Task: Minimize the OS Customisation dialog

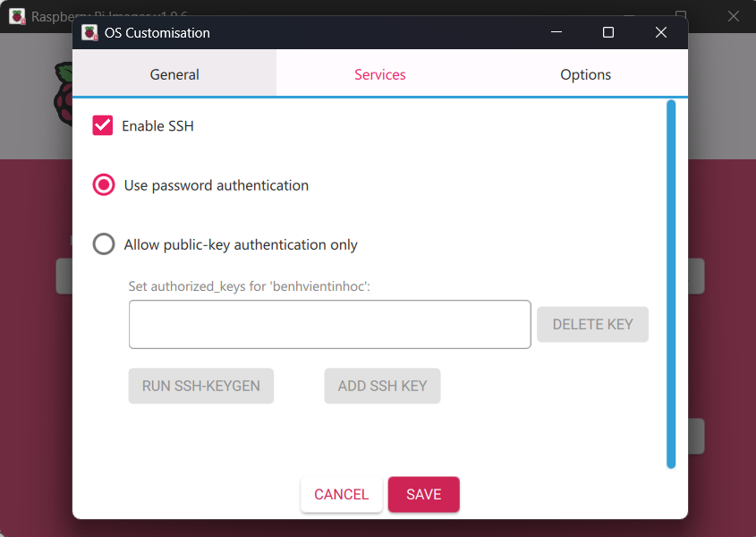Action: pyautogui.click(x=556, y=33)
